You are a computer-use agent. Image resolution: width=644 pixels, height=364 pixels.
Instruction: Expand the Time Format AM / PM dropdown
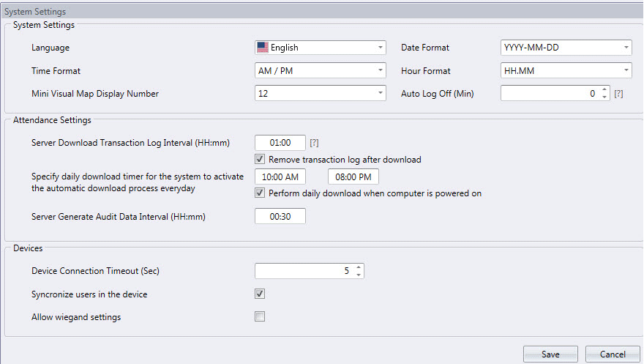pos(320,71)
